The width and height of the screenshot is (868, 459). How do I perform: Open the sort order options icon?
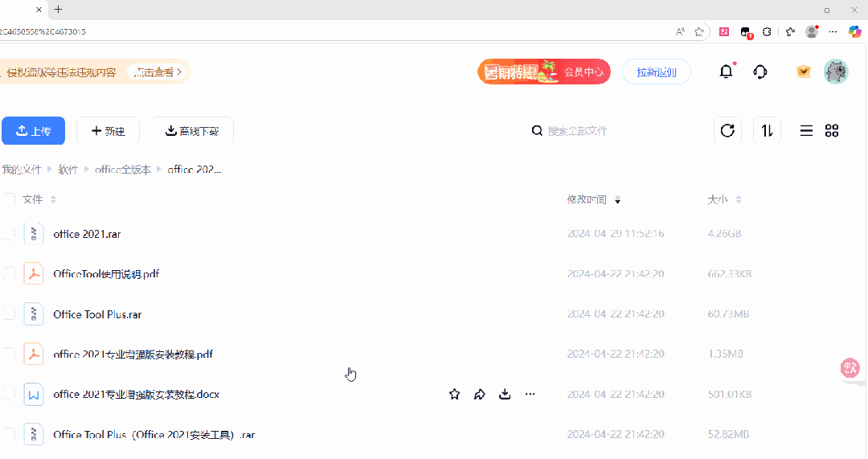pos(767,131)
